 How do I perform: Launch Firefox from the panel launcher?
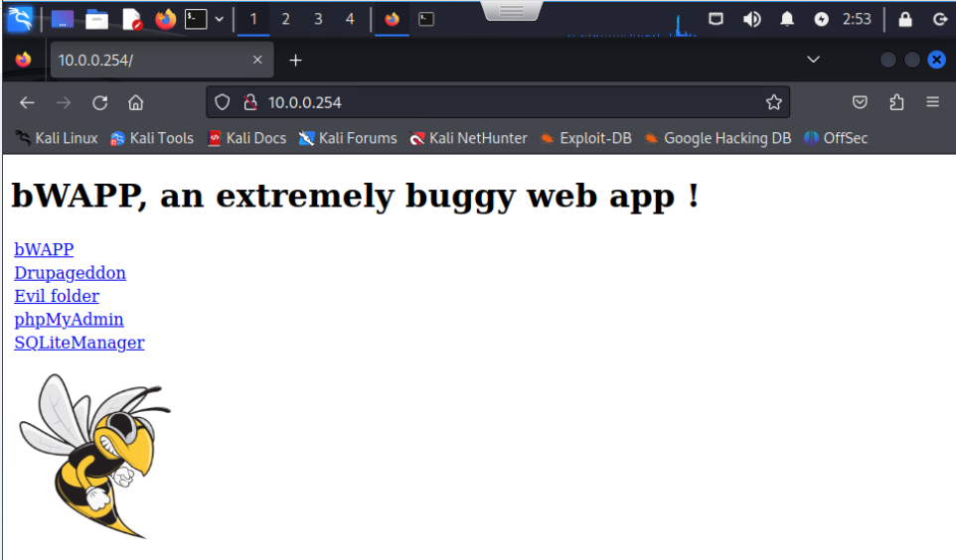coord(165,20)
